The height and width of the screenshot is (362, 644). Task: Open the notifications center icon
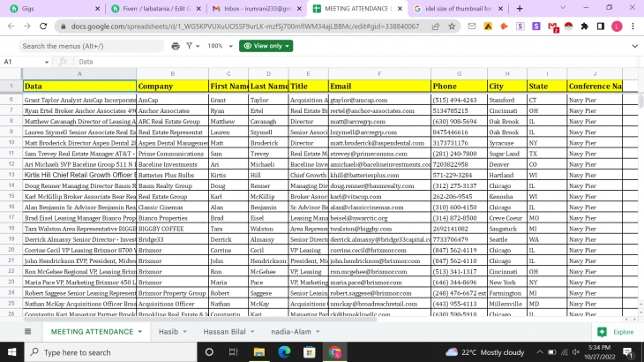click(x=627, y=352)
